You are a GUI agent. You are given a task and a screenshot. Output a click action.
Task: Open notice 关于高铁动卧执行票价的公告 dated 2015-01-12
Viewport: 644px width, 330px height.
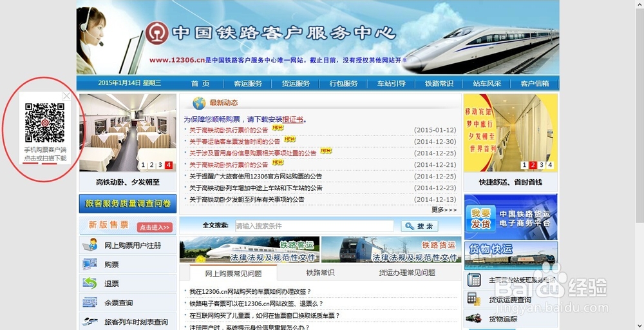click(229, 130)
